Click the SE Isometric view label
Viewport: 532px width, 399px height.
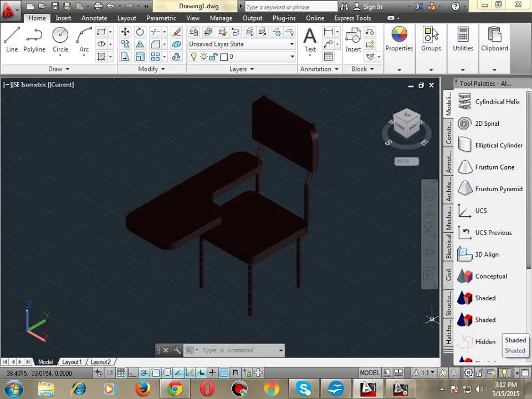coord(30,84)
